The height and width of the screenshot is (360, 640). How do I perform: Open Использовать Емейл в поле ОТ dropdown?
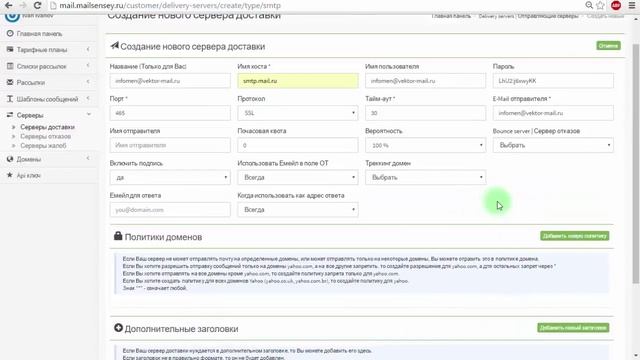point(298,178)
